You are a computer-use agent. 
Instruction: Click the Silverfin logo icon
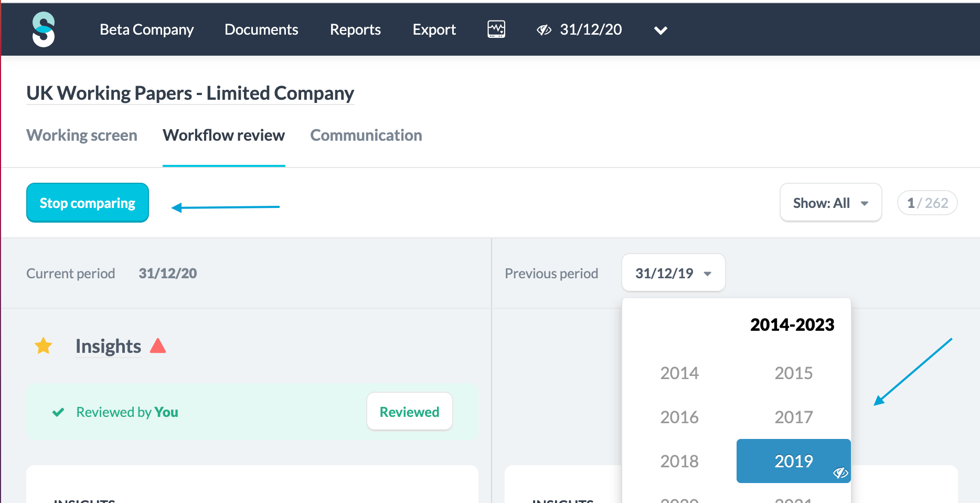click(44, 29)
